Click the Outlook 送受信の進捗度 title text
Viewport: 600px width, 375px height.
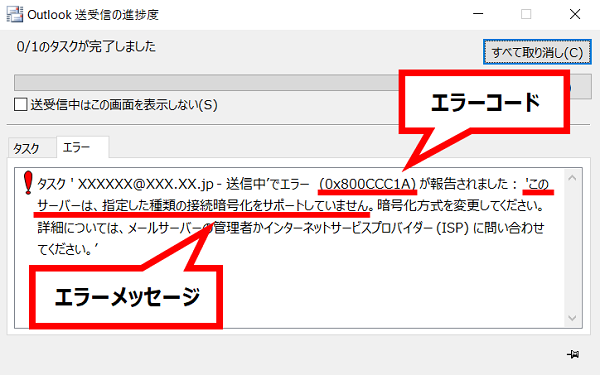tap(93, 15)
